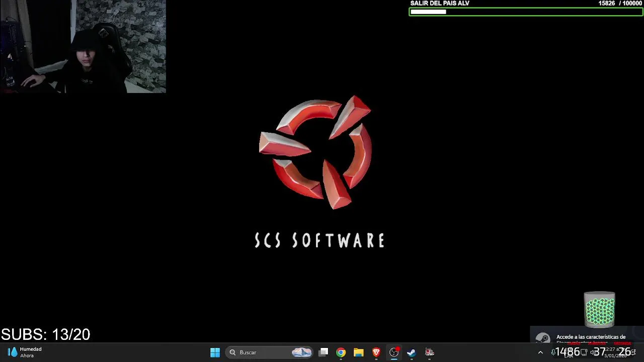Image resolution: width=644 pixels, height=362 pixels.
Task: Click the mountain image in the search box
Action: click(x=301, y=352)
